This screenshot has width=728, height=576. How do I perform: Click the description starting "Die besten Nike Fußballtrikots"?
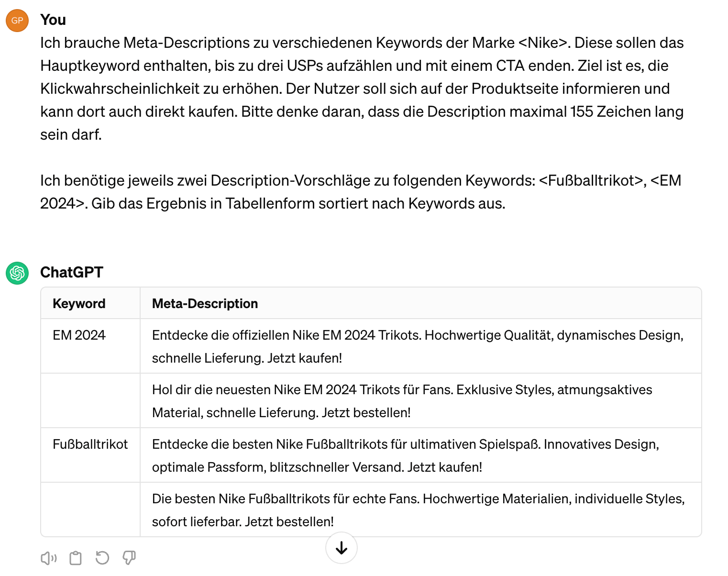[418, 510]
